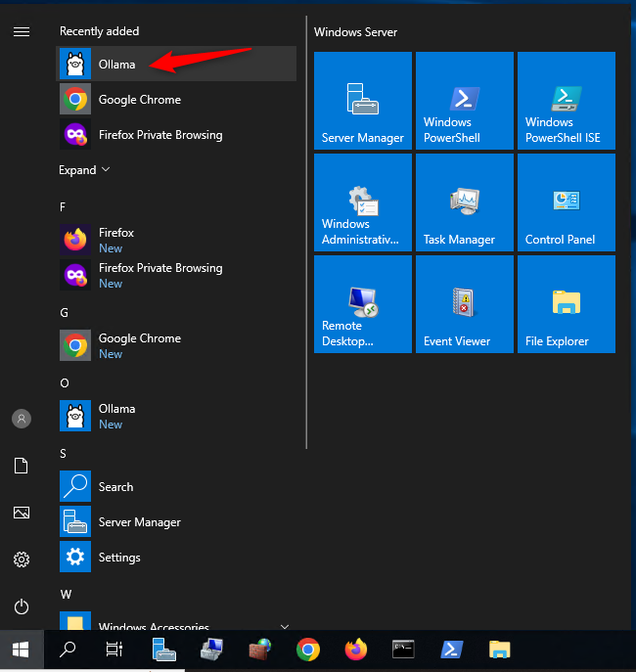Open the Control Panel tile
Image resolution: width=636 pixels, height=672 pixels.
[x=567, y=202]
